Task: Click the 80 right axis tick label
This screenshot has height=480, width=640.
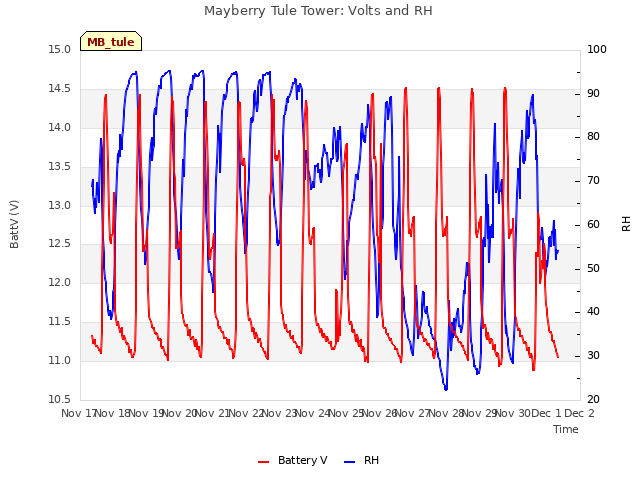Action: (593, 137)
